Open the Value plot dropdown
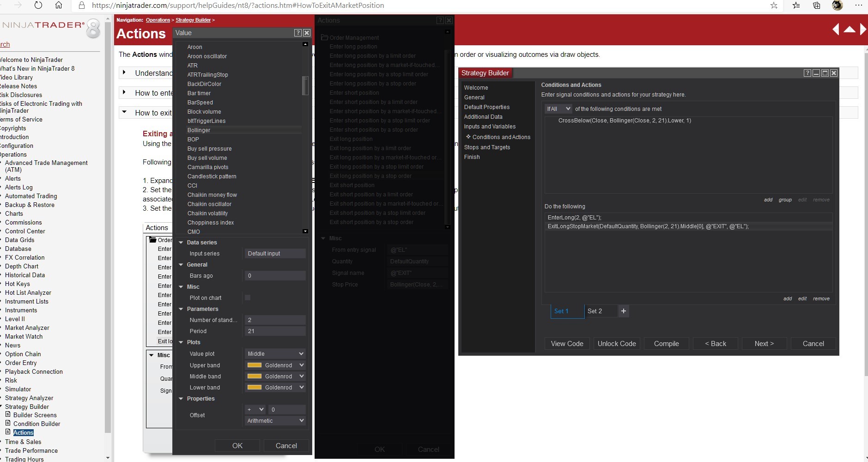Viewport: 868px width, 462px height. coord(275,354)
